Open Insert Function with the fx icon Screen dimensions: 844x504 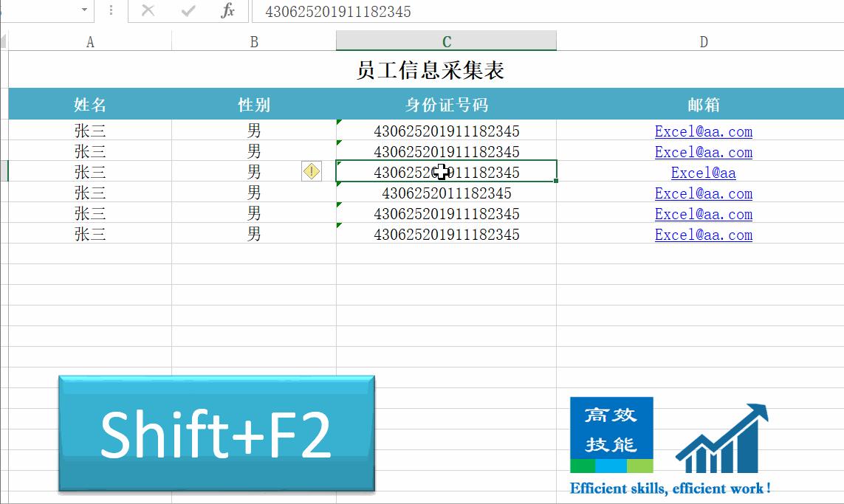coord(227,12)
